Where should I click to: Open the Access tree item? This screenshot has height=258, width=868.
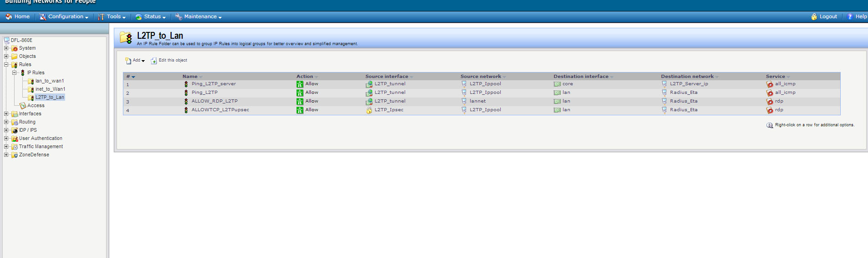[x=36, y=105]
